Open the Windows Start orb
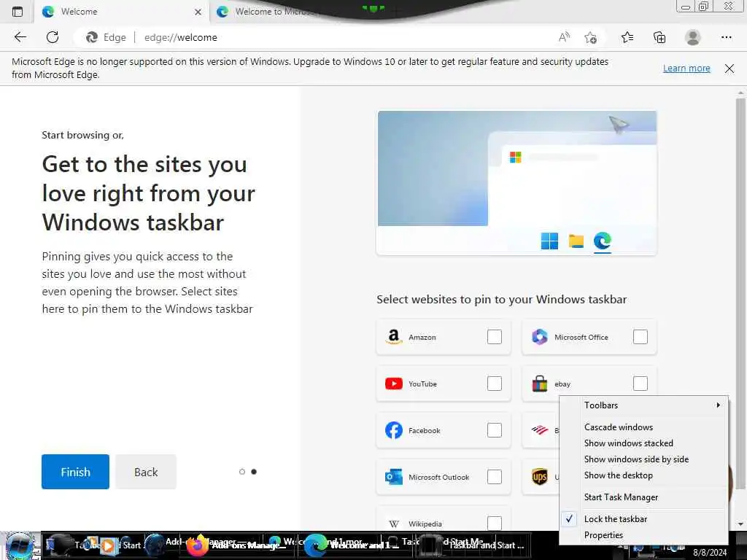The image size is (747, 560). (x=20, y=545)
